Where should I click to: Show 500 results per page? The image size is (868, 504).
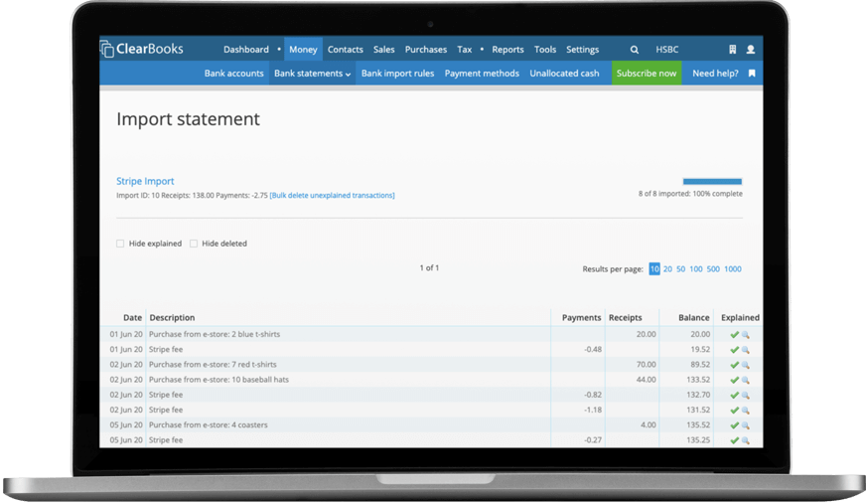tap(713, 268)
